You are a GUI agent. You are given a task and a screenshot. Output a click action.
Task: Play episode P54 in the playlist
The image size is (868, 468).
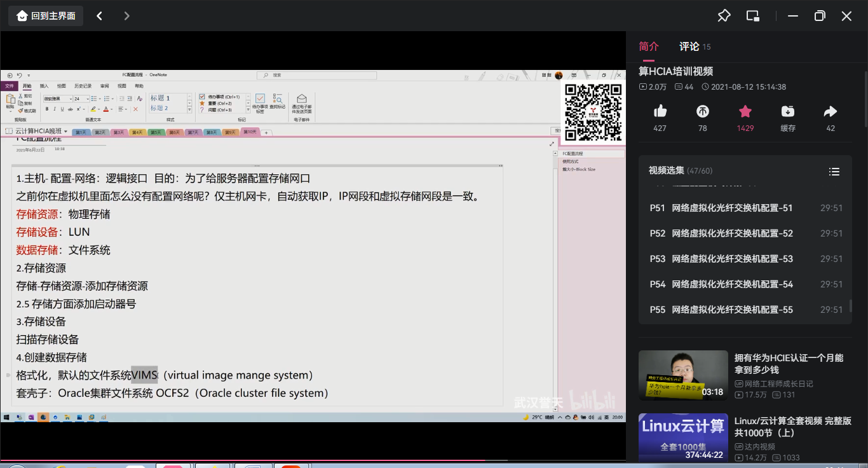745,284
